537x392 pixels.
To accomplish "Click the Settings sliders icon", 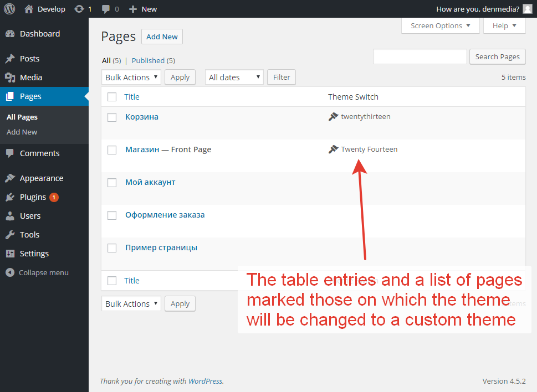I will click(10, 254).
